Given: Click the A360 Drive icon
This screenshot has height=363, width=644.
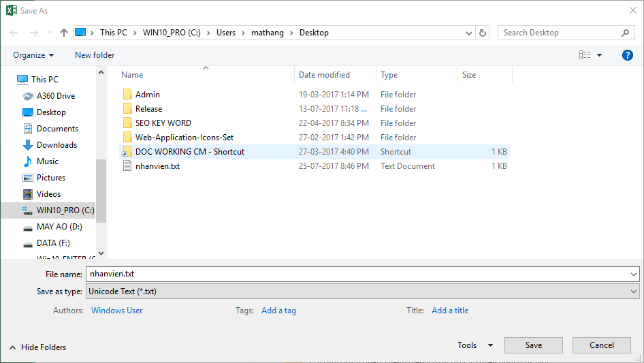Looking at the screenshot, I should click(x=27, y=96).
